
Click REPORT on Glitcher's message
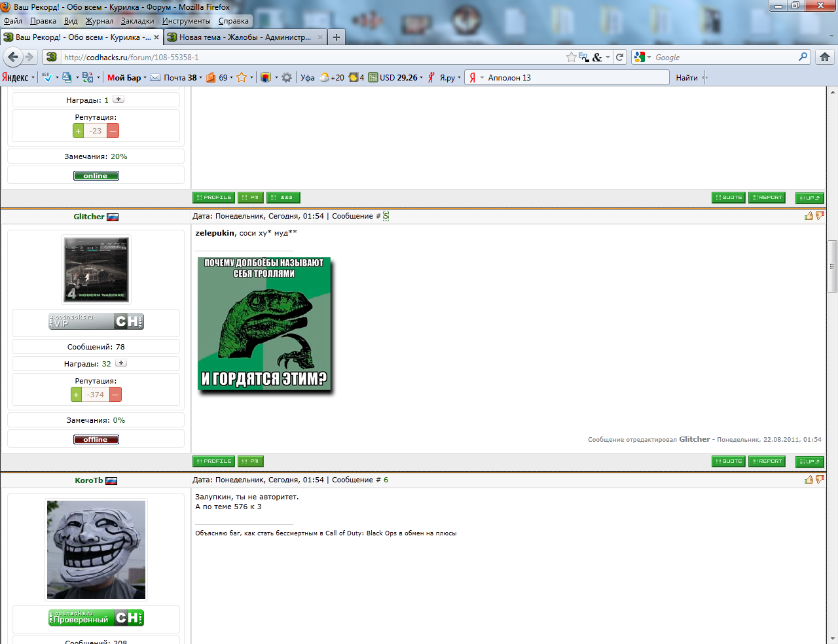tap(767, 461)
